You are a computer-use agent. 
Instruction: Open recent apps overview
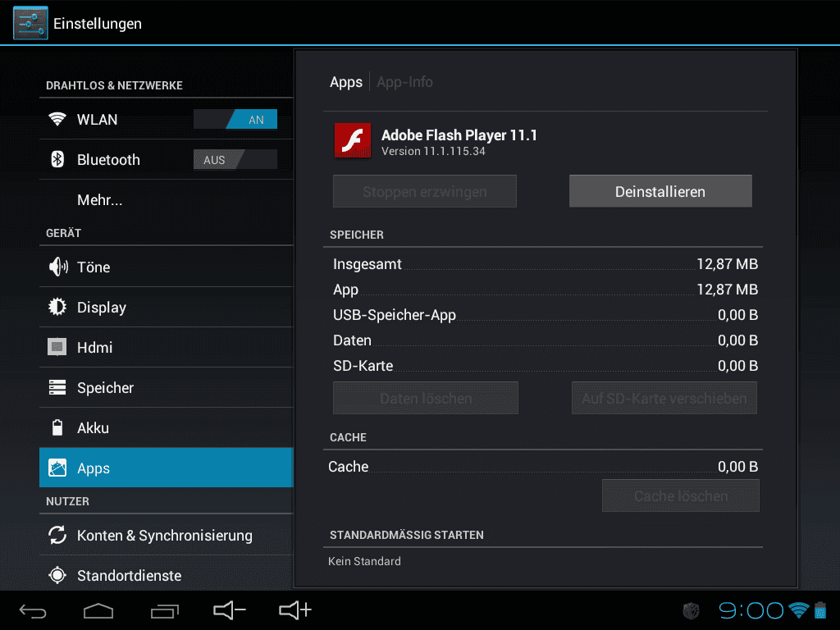[164, 610]
